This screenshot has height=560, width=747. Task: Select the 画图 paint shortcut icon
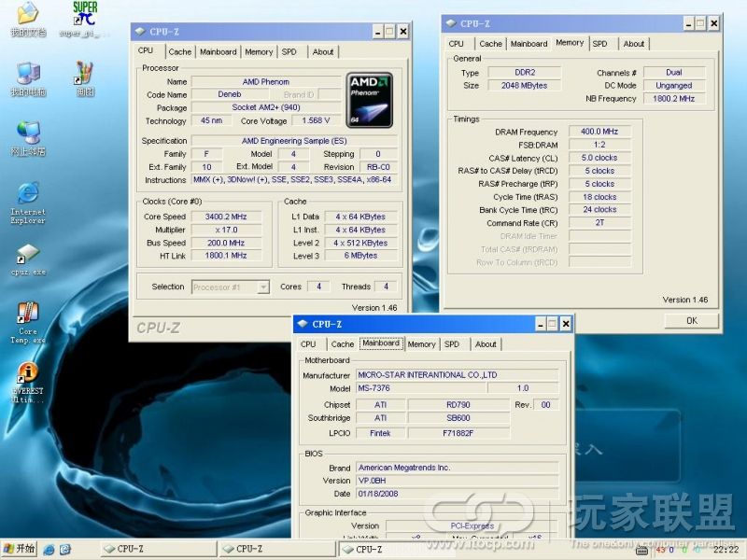coord(85,79)
